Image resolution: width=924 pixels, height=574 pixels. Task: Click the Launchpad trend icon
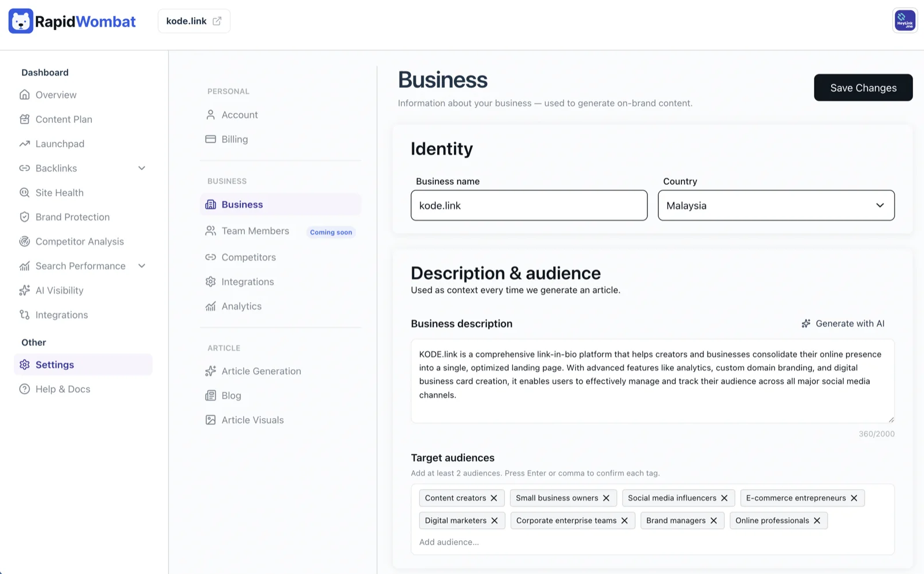24,144
